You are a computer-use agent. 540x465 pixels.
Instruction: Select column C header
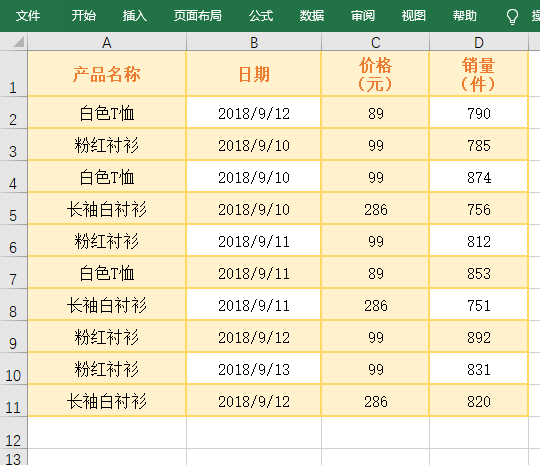(375, 42)
